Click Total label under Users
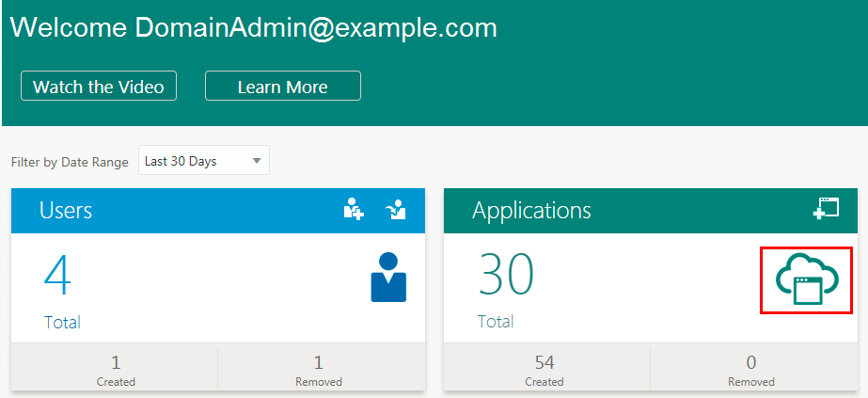Image resolution: width=868 pixels, height=398 pixels. tap(62, 322)
